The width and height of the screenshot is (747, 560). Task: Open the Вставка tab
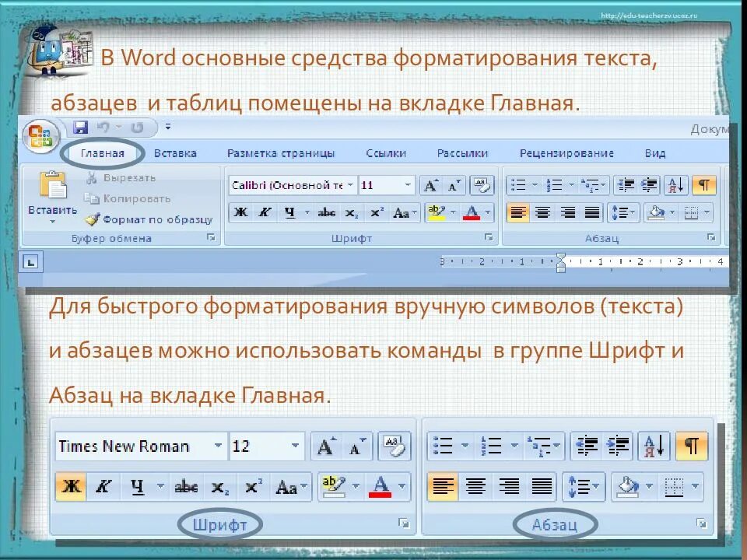click(175, 153)
